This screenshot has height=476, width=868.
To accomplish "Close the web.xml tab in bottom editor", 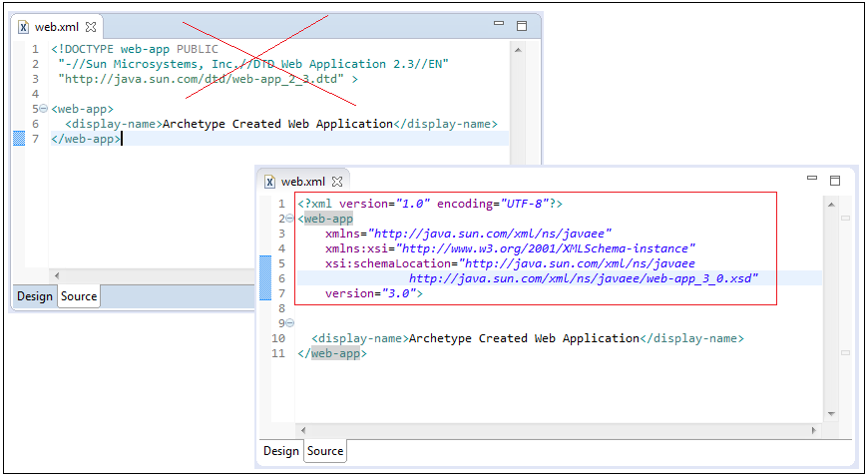I will click(x=337, y=182).
